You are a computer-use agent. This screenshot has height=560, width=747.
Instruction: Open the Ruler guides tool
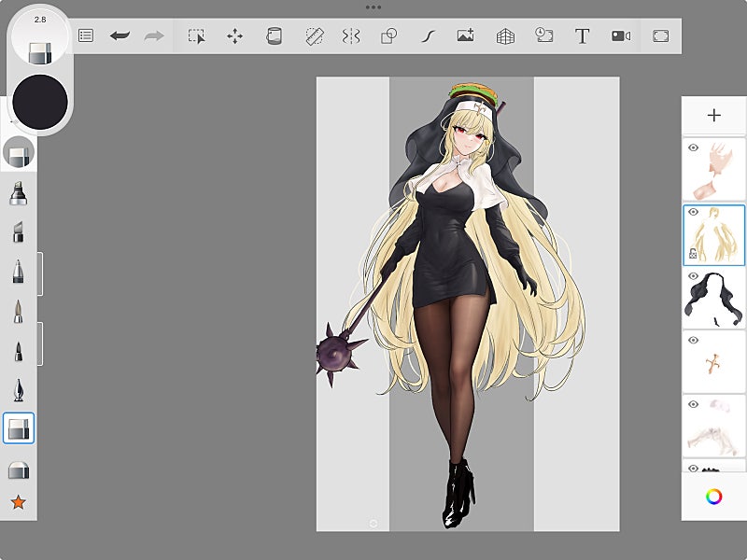point(315,36)
